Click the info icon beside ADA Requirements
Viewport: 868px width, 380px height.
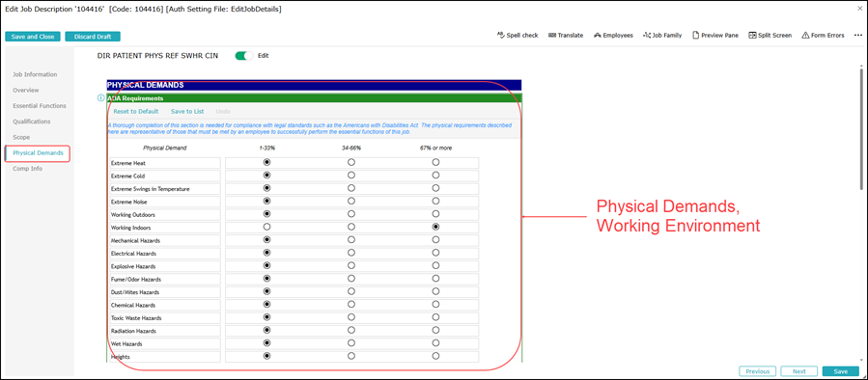pos(100,98)
